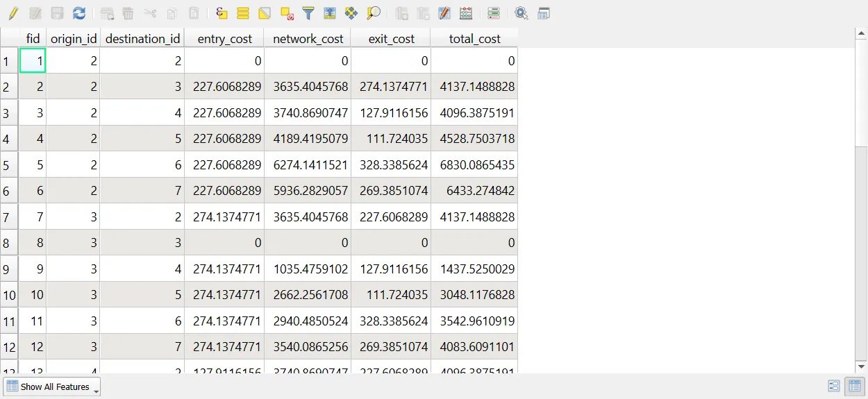868x399 pixels.
Task: Select row header 12
Action: pos(9,347)
